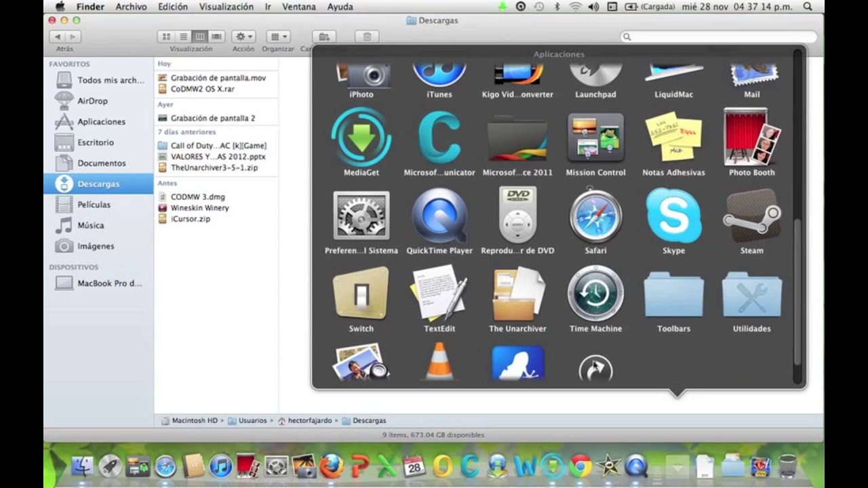Open Google Chrome from the Dock

pos(580,466)
